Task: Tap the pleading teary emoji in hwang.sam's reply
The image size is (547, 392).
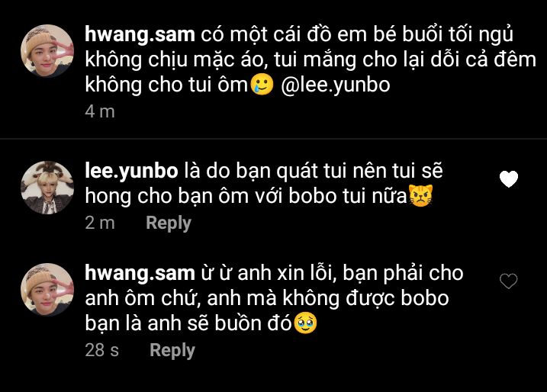Action: tap(306, 323)
